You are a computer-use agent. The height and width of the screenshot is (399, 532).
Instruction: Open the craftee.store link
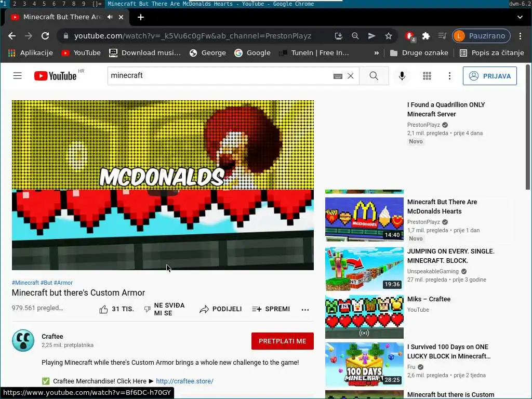pyautogui.click(x=184, y=381)
